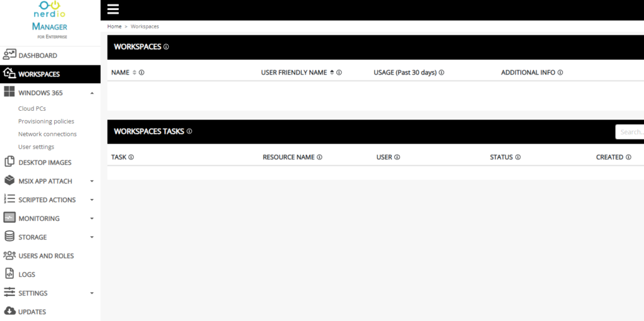The image size is (644, 321).
Task: Click STATUS column header text
Action: click(501, 157)
